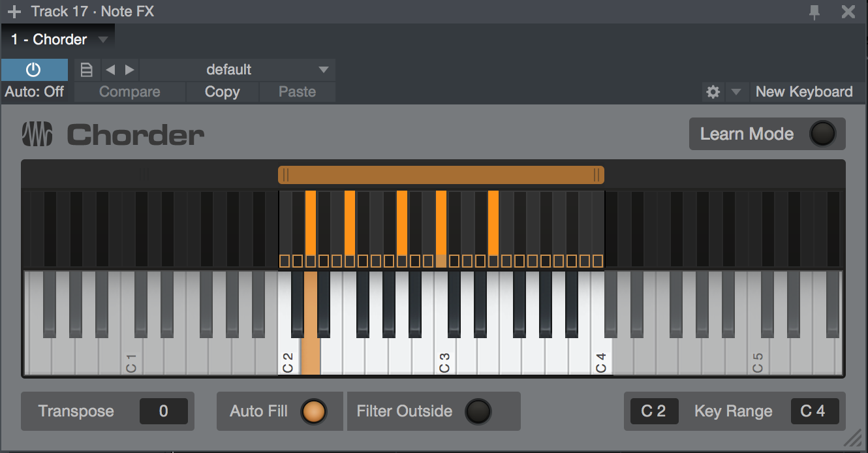Click the Key Range high value C 4
This screenshot has height=453, width=868.
[814, 411]
